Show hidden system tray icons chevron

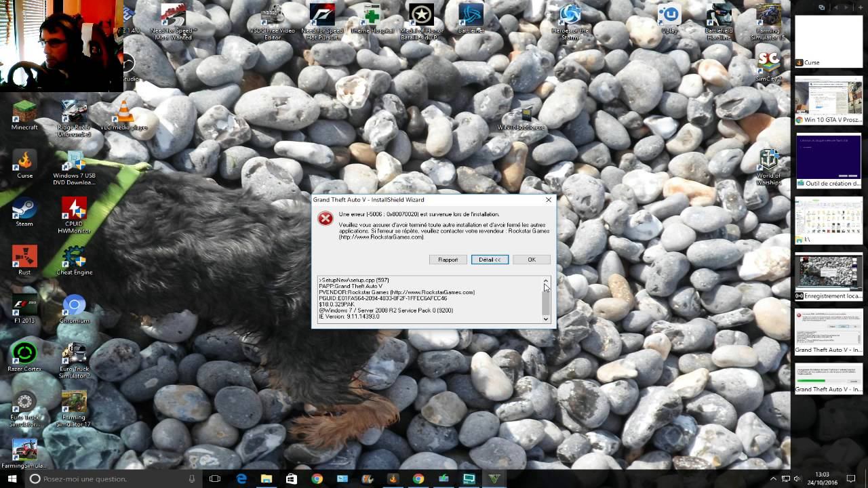click(773, 479)
